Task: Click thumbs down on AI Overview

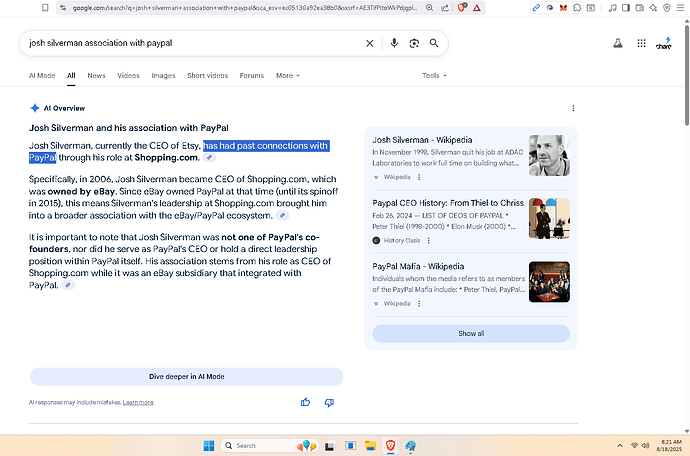Action: (329, 402)
